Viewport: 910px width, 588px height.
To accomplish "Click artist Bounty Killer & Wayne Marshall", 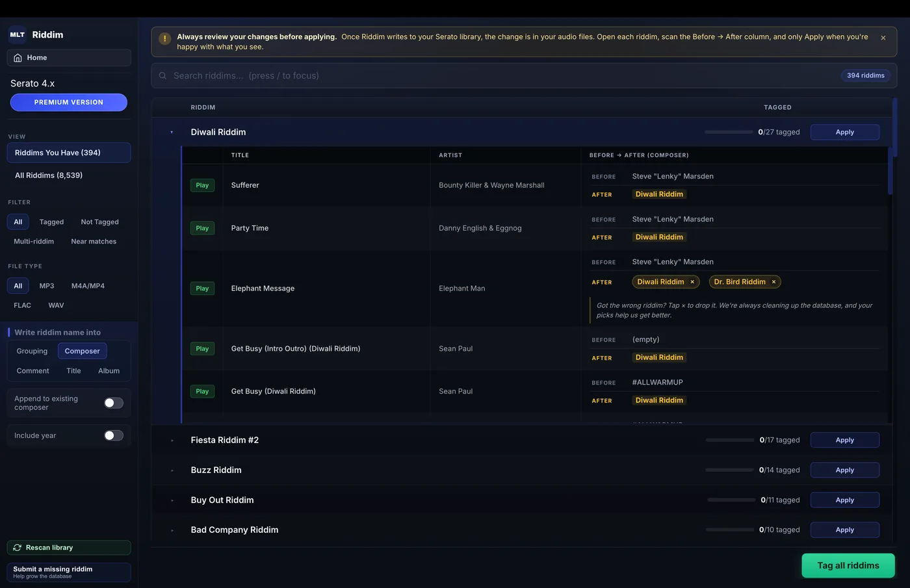I will [491, 185].
